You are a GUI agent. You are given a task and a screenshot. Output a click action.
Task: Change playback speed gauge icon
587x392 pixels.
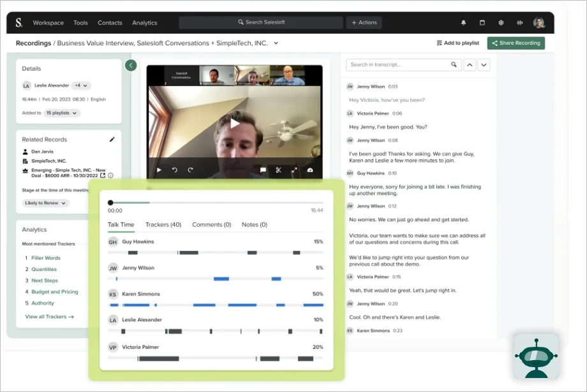click(x=310, y=170)
